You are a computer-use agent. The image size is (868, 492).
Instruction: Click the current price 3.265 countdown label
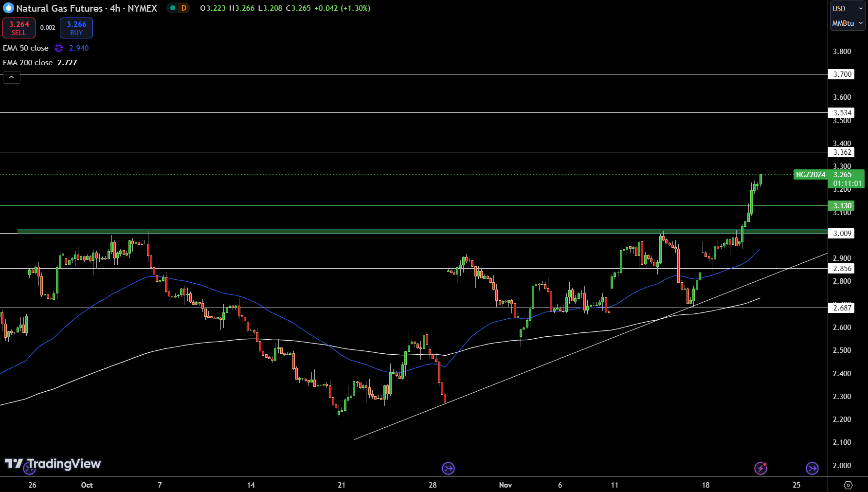point(847,179)
